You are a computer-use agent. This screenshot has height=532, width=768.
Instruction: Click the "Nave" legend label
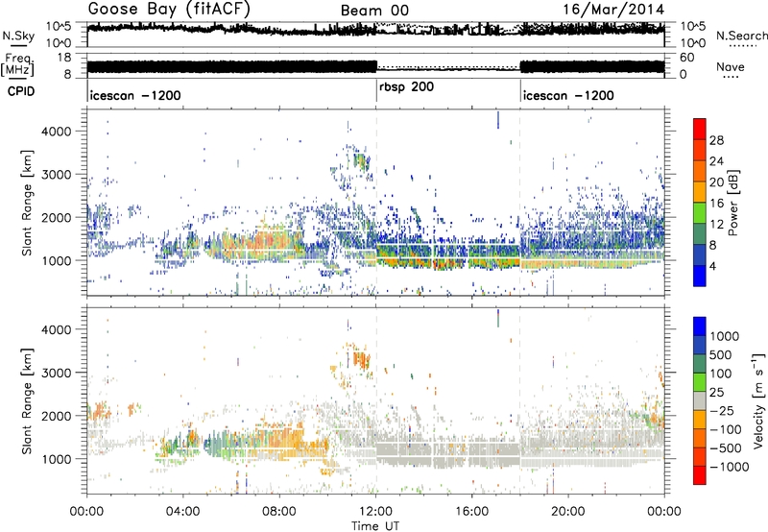point(731,67)
